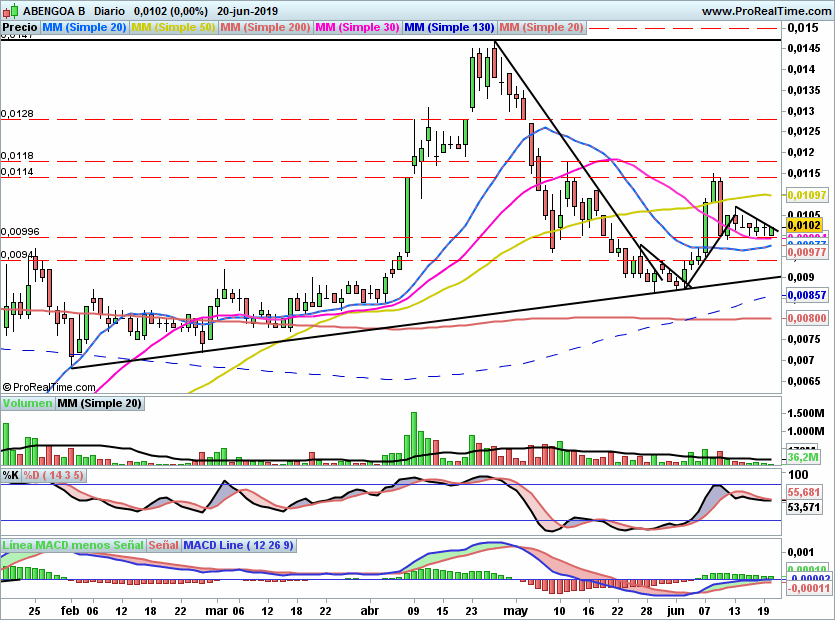The width and height of the screenshot is (835, 620).
Task: Select the 0,0118 horizontal level label
Action: [x=17, y=156]
